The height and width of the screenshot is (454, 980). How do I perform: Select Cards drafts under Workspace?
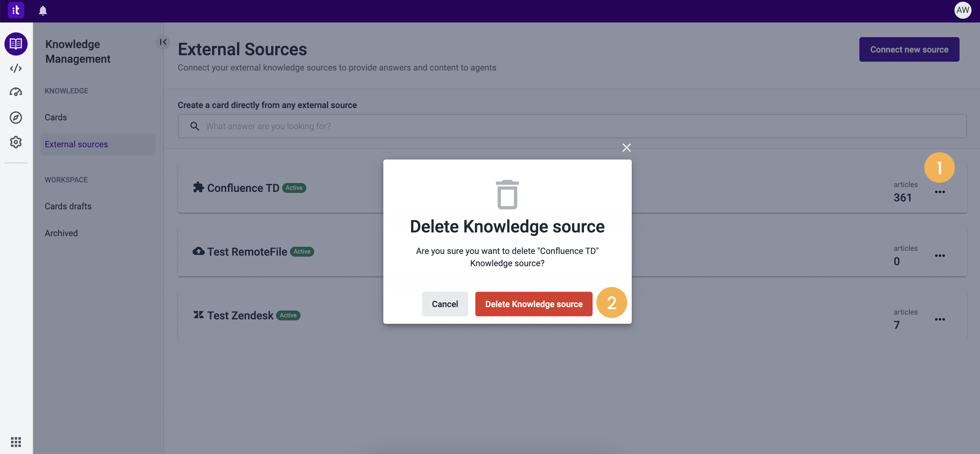pyautogui.click(x=68, y=206)
